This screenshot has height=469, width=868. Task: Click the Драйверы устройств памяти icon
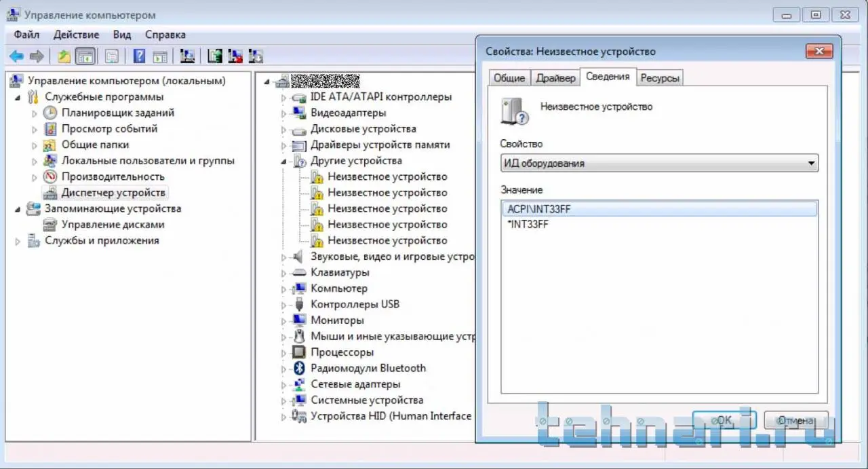299,145
